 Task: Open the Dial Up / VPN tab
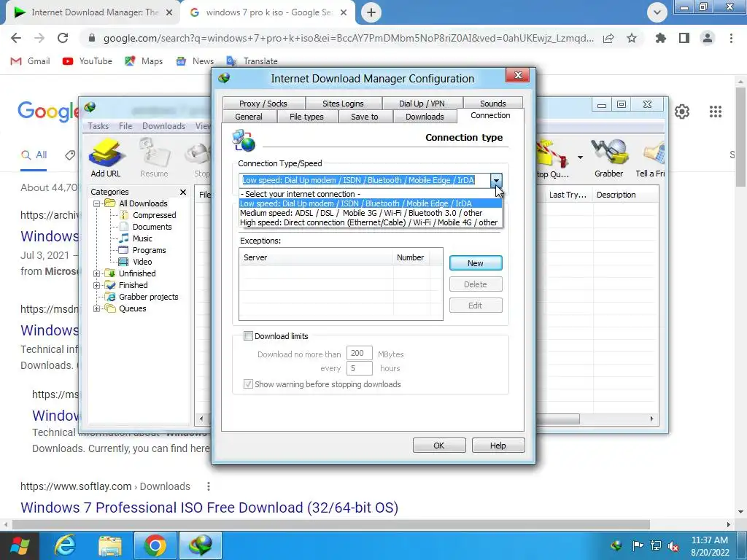(x=422, y=104)
